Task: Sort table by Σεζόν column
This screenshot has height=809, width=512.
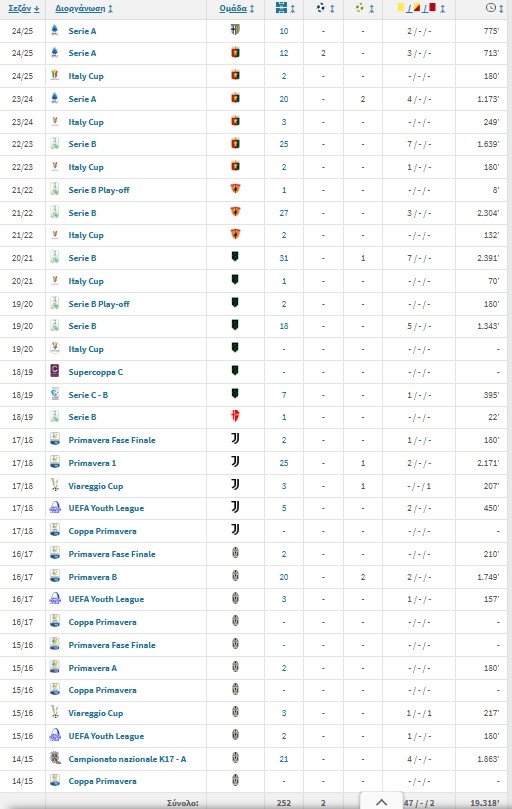Action: tap(23, 9)
